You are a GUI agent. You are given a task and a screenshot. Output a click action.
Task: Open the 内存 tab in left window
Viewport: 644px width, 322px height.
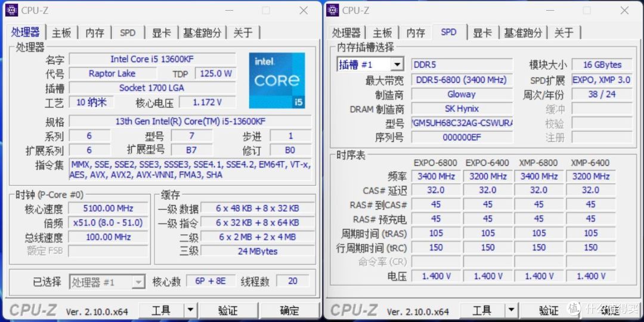tap(95, 33)
